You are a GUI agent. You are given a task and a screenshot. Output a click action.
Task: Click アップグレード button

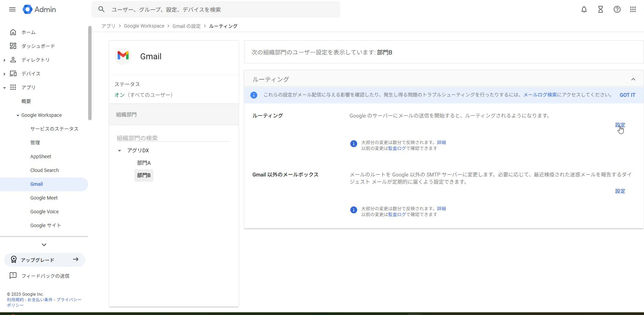point(45,260)
